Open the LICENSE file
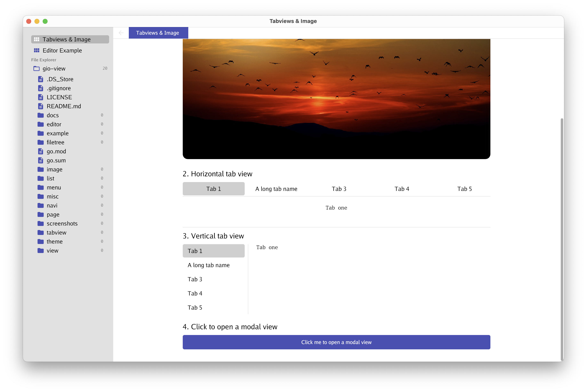The image size is (587, 392). click(59, 97)
